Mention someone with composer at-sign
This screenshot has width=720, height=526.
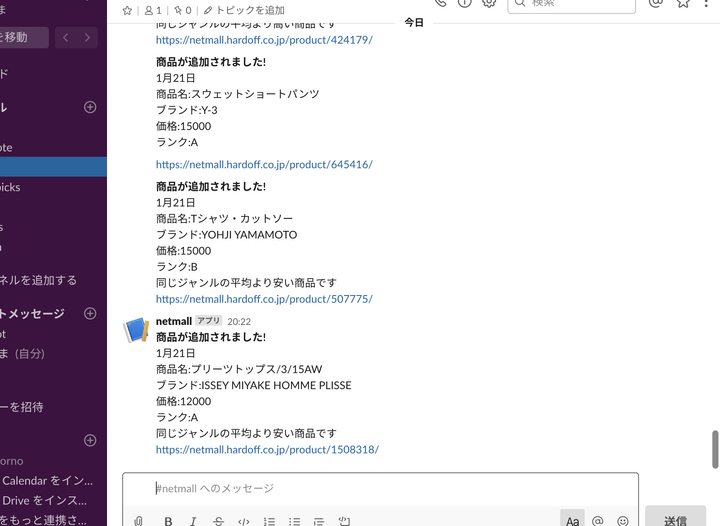click(597, 520)
